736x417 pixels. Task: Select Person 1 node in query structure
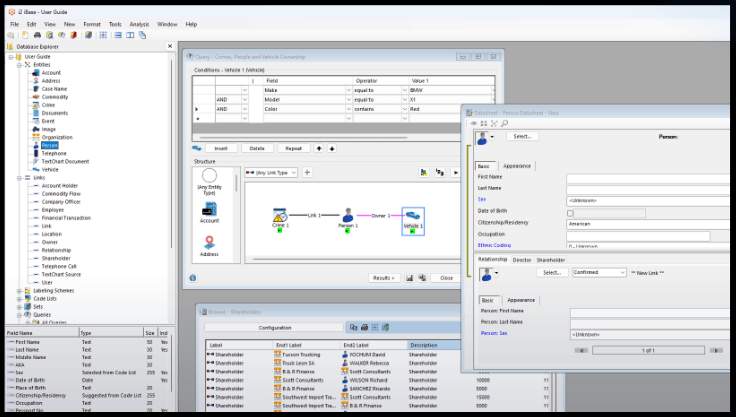348,219
